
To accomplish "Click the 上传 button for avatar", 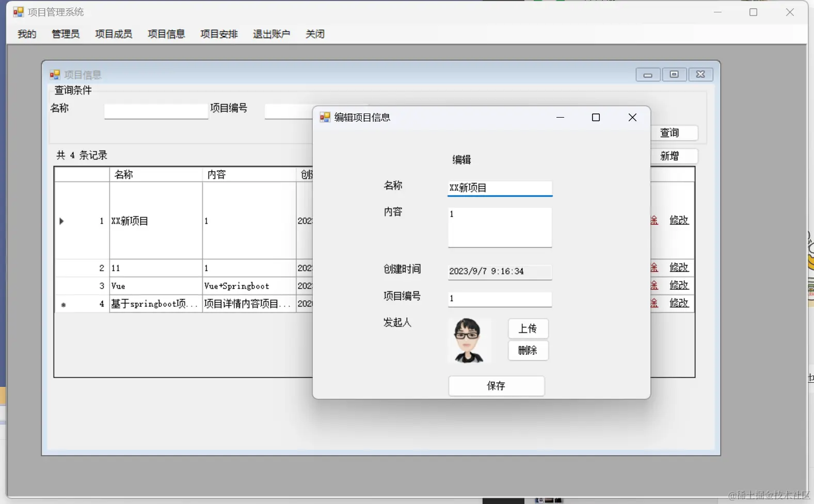I will tap(528, 329).
